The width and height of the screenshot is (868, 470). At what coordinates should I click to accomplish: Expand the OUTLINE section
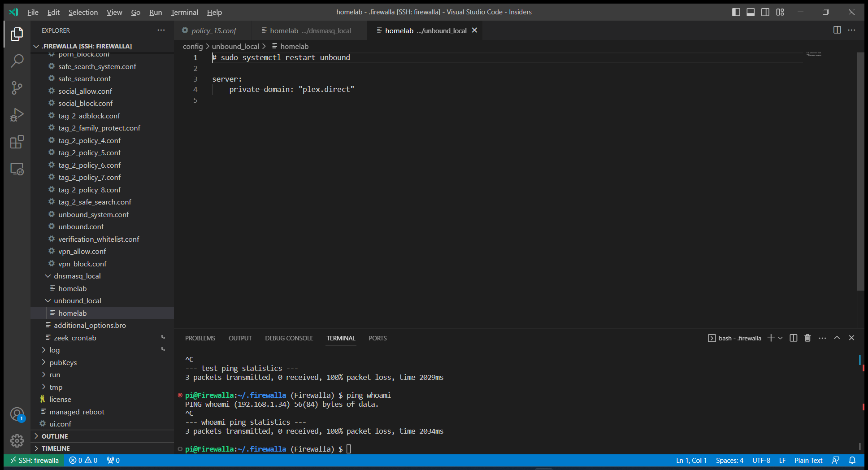point(55,436)
